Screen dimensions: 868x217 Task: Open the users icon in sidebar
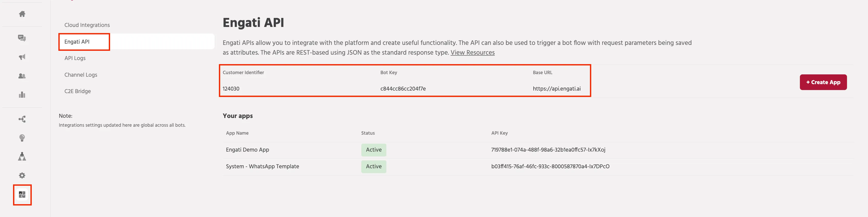click(22, 76)
